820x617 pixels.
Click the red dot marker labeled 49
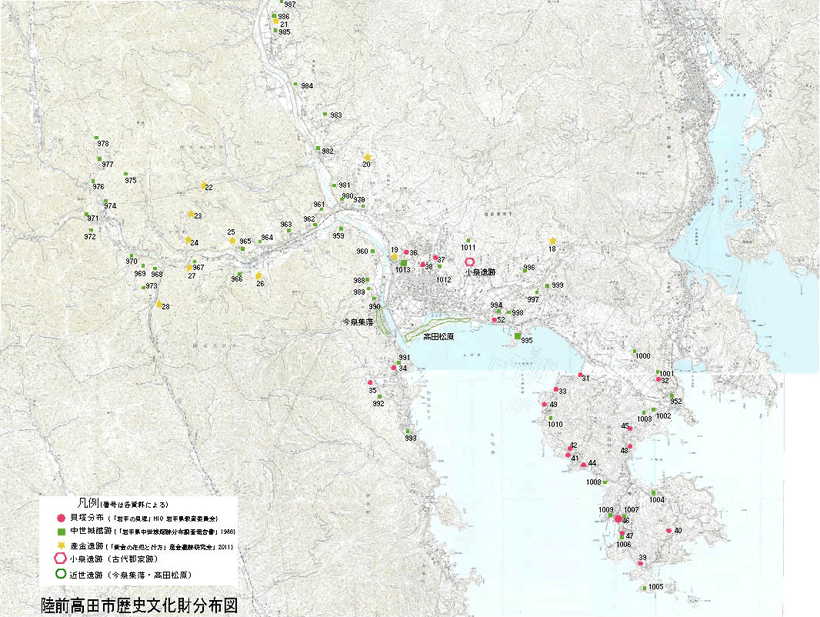click(544, 404)
